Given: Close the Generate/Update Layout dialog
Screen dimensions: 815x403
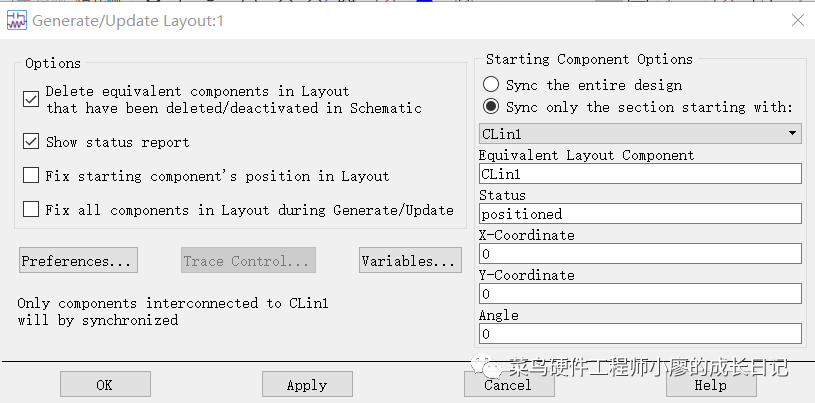Looking at the screenshot, I should click(x=797, y=20).
